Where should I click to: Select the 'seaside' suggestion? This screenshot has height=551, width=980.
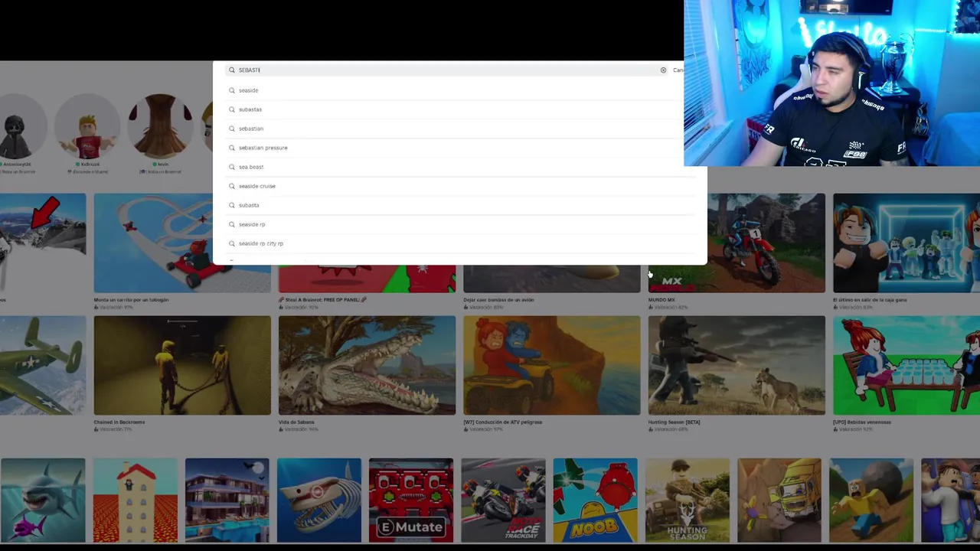[x=248, y=90]
